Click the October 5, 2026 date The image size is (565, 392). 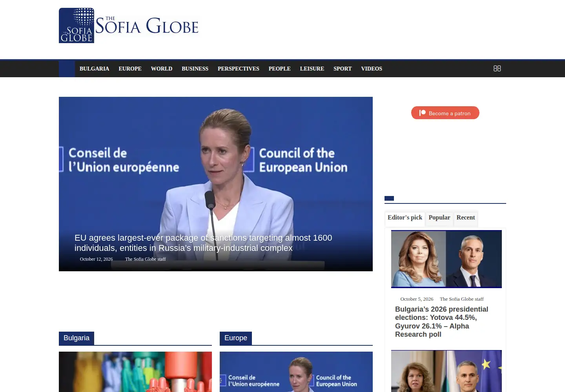pyautogui.click(x=417, y=299)
